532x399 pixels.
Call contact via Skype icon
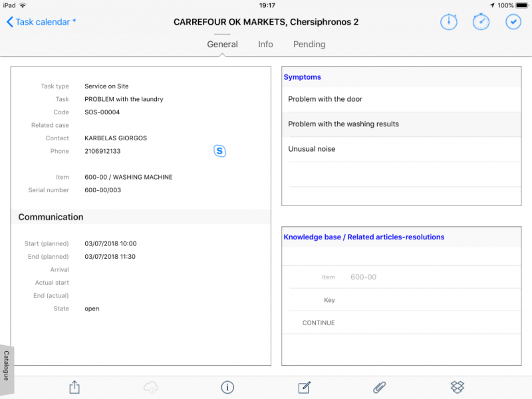click(219, 151)
